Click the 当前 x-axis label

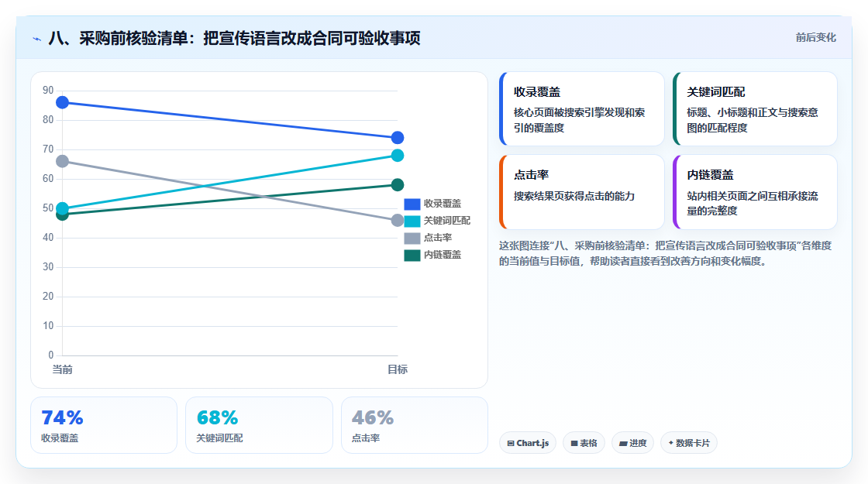63,369
